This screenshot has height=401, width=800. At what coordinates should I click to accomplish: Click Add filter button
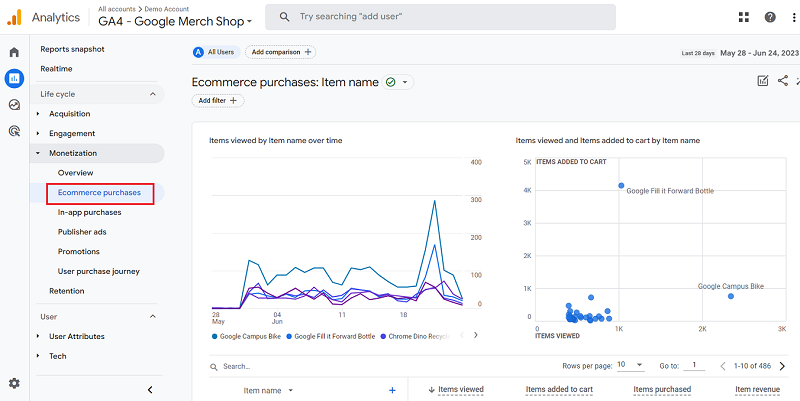point(218,101)
